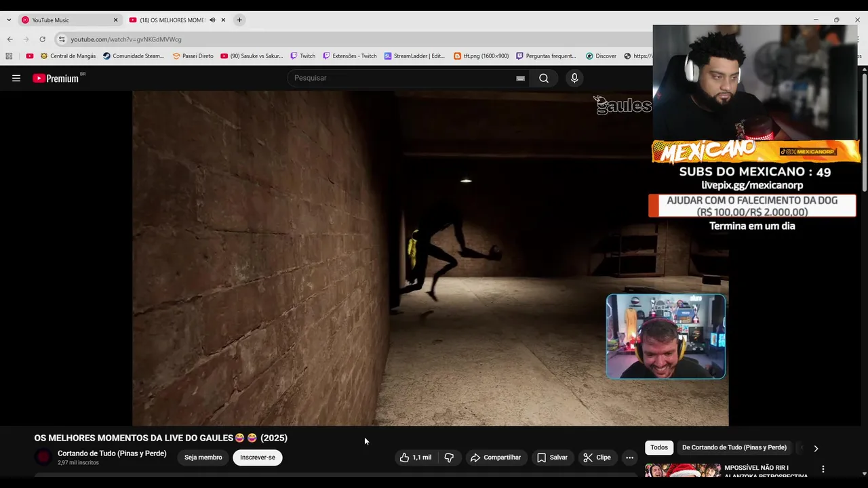
Task: Select the Todos filter chip
Action: tap(659, 447)
